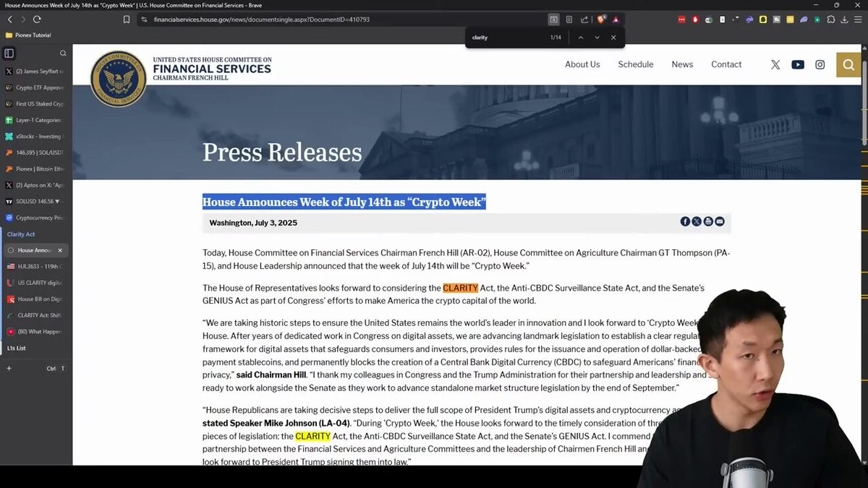Click the 'Washington, July 3, 2025' dateline
This screenshot has width=868, height=488.
pos(253,223)
